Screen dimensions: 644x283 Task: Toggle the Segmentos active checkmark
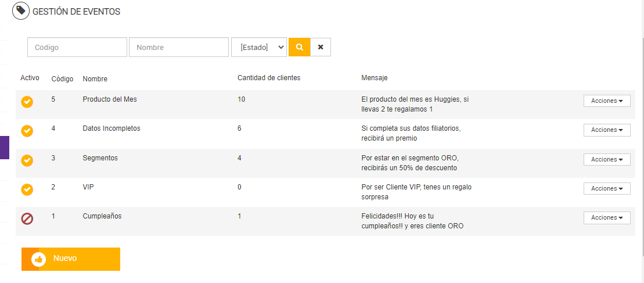[x=27, y=160]
